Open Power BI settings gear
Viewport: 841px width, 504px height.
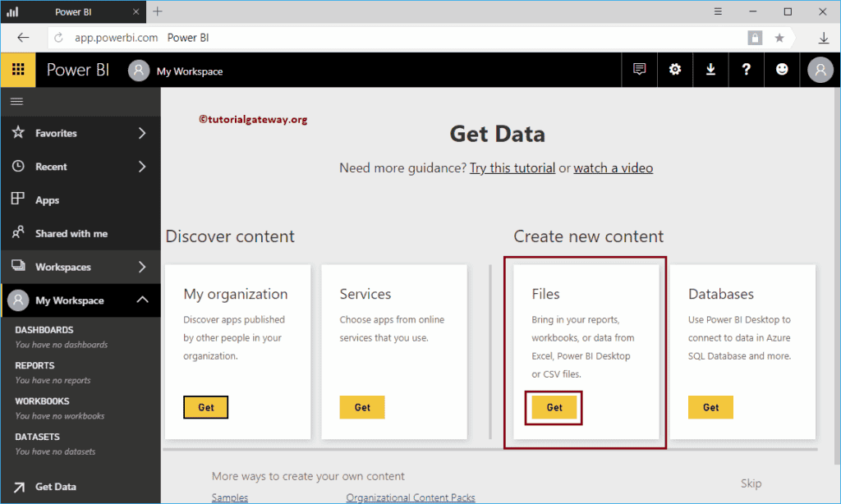pos(675,70)
